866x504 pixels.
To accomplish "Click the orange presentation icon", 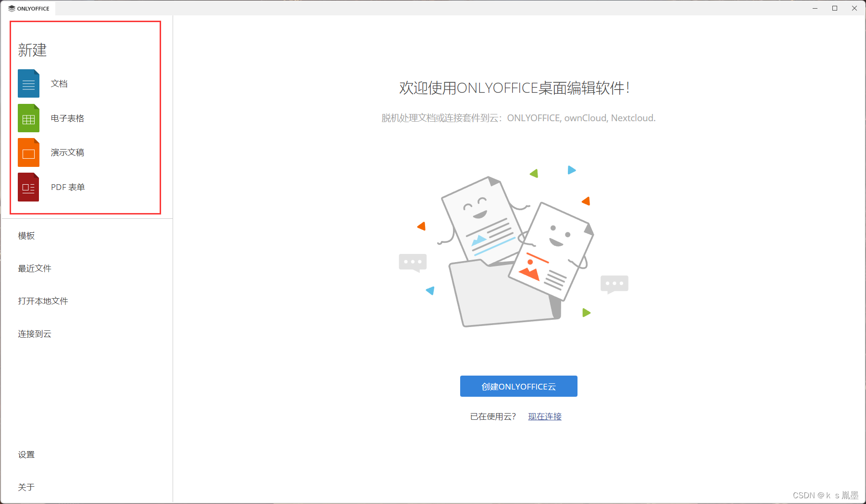I will coord(28,152).
